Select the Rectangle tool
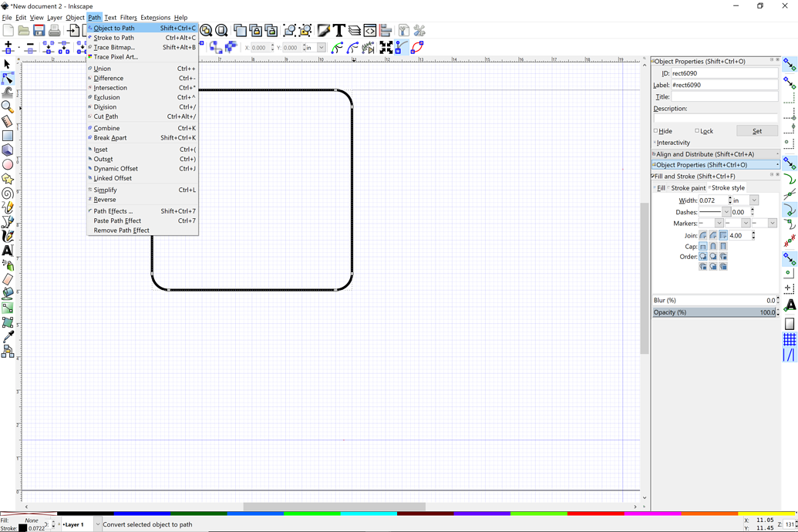Viewport: 798px width, 532px height. click(7, 136)
